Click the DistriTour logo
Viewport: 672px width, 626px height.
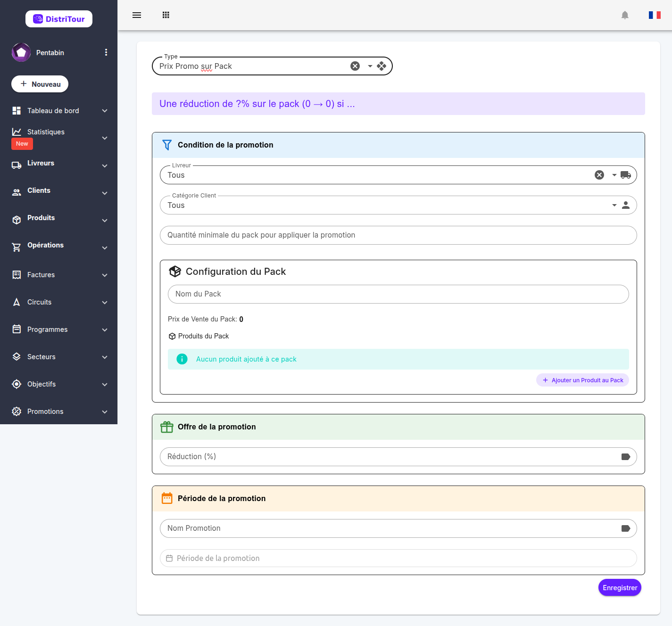point(59,19)
